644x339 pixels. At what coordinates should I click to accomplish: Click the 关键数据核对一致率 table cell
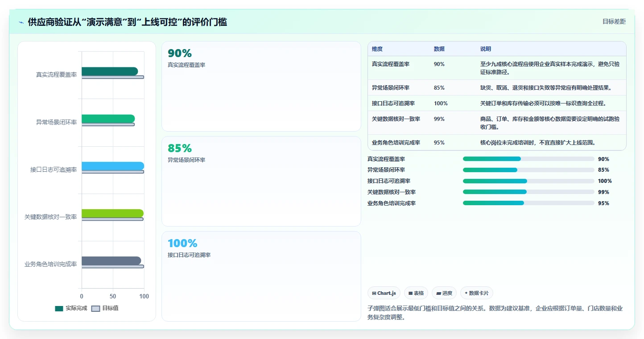point(396,119)
